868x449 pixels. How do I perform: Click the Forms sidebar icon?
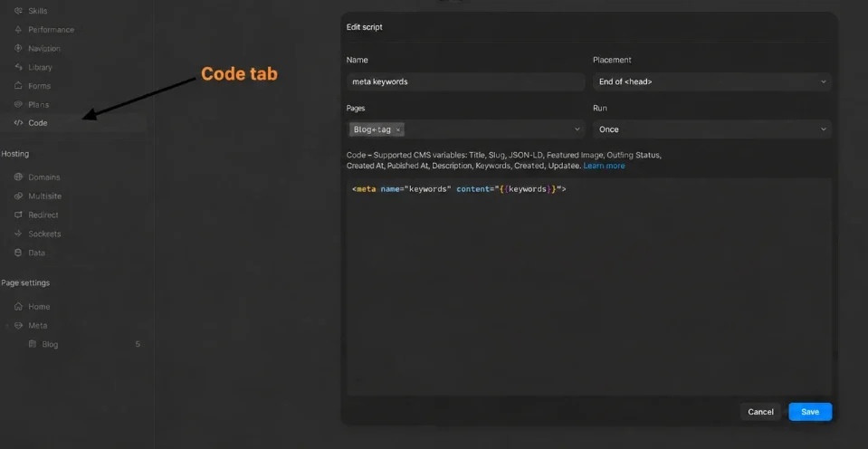point(18,86)
